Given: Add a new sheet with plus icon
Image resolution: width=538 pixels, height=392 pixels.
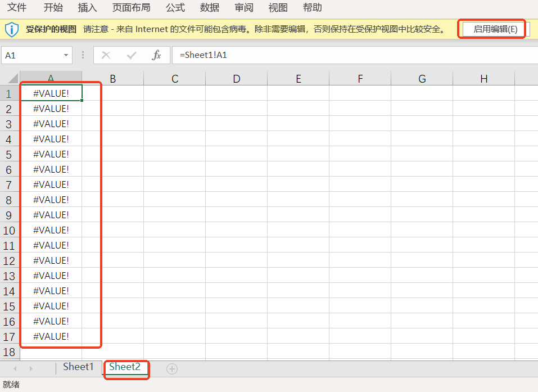Looking at the screenshot, I should pos(172,368).
